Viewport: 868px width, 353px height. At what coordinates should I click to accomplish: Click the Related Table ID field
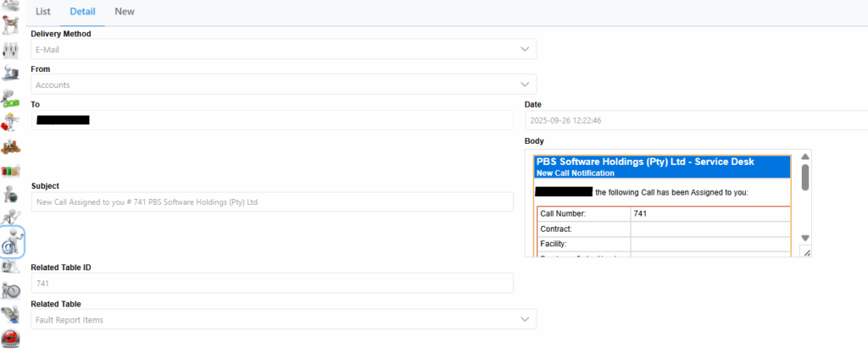272,284
